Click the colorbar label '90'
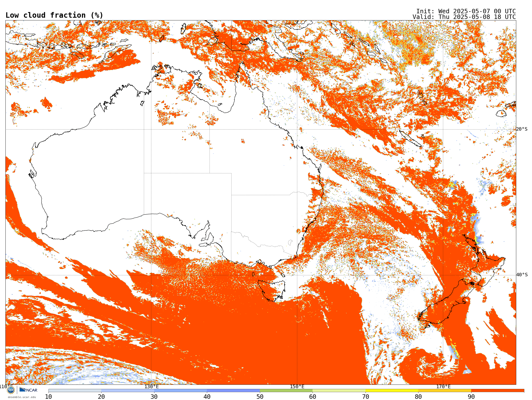The height and width of the screenshot is (400, 532). [x=471, y=397]
